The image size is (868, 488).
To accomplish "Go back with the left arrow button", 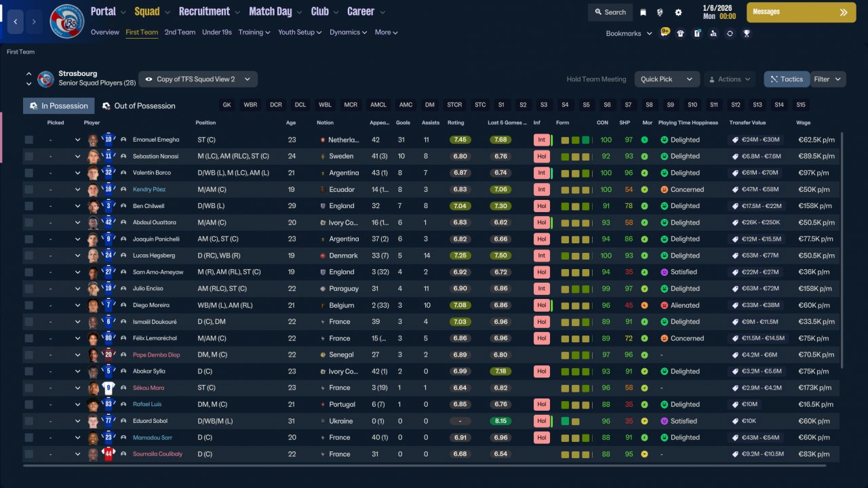I will (16, 22).
